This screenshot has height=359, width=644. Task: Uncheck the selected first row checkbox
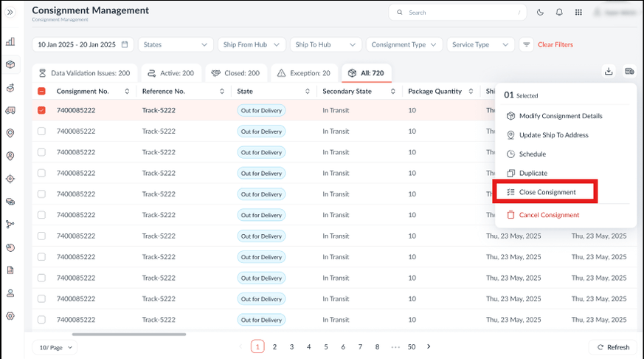(x=41, y=110)
